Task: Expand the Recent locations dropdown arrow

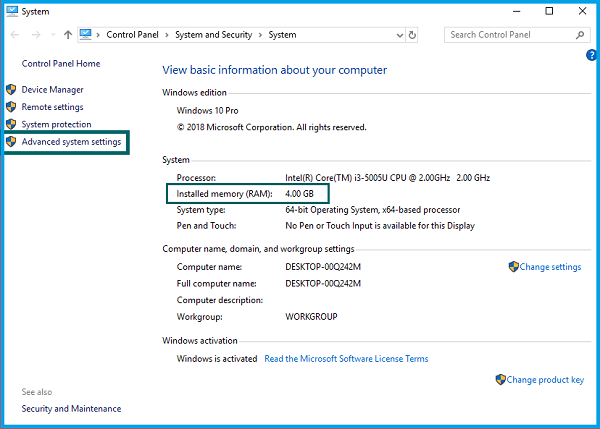Action: pyautogui.click(x=52, y=35)
